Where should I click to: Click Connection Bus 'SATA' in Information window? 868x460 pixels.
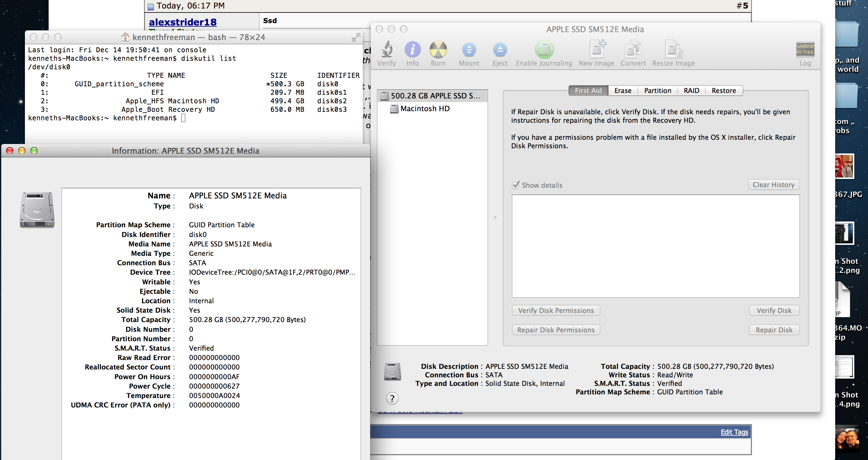point(197,263)
